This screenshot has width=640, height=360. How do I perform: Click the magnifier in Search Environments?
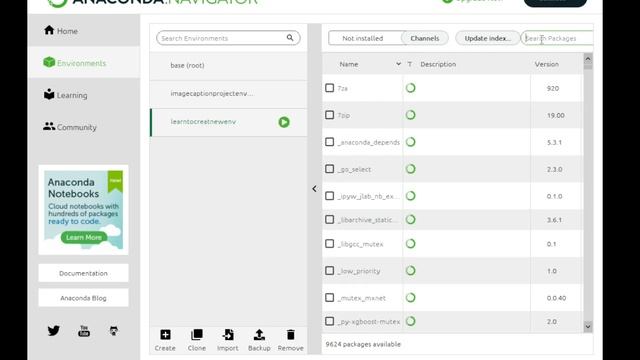pyautogui.click(x=290, y=38)
